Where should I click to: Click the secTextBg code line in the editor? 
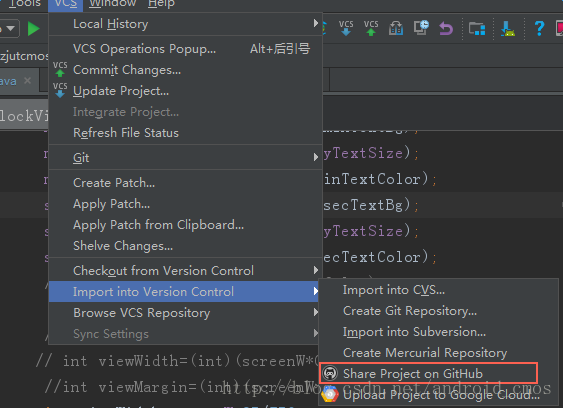[x=371, y=205]
